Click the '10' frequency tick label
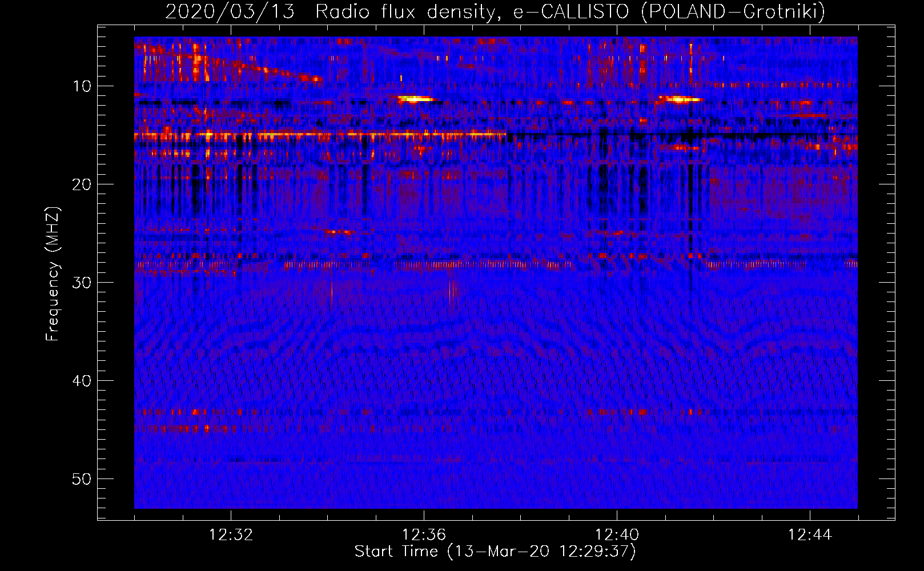This screenshot has height=571, width=924. pos(82,86)
